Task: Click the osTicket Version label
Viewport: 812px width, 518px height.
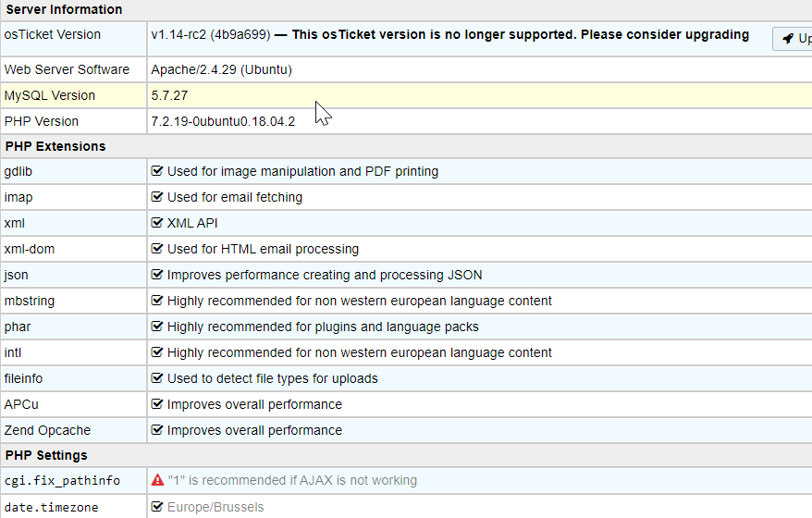Action: [53, 35]
